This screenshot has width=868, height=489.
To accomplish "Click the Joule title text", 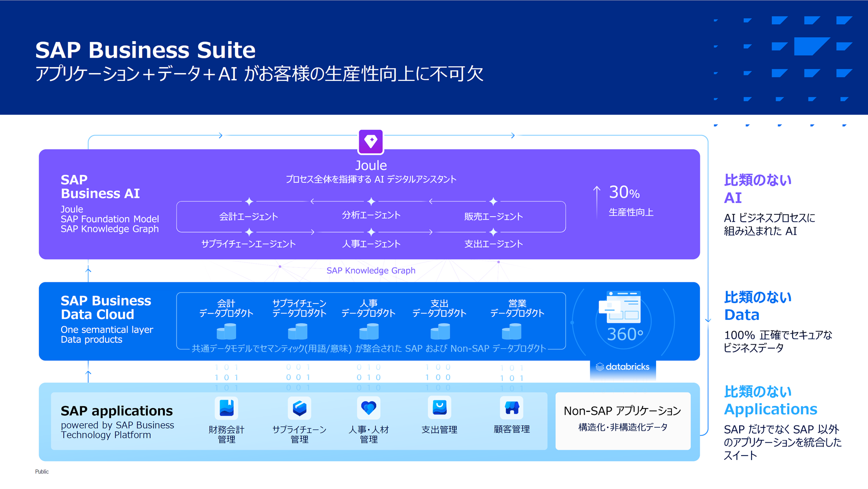I will 371,165.
